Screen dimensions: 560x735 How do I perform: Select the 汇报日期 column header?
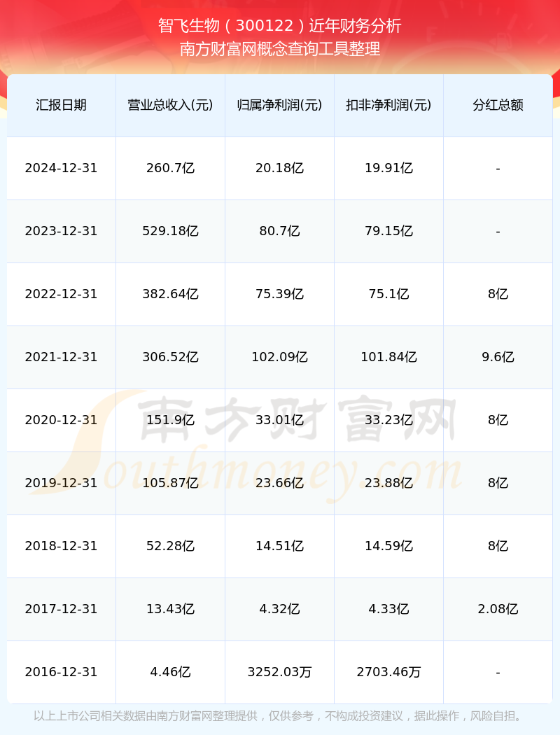point(62,105)
